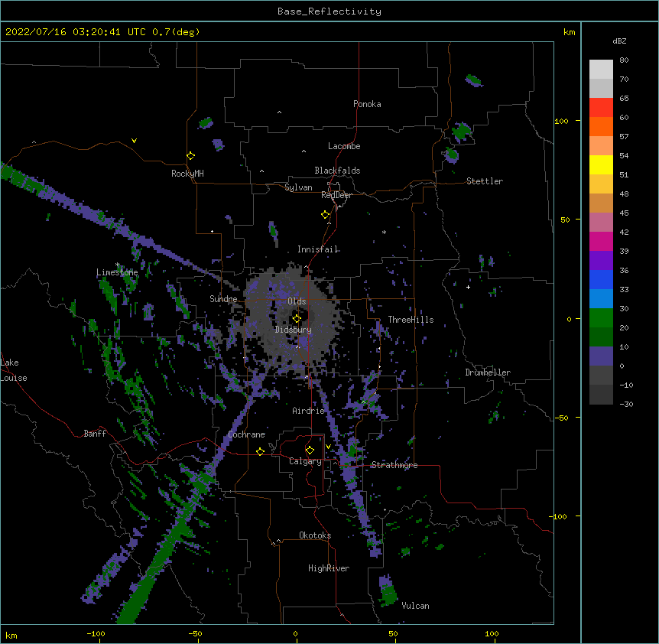Select the RockyMH label
Screen dimensions: 659x644
pyautogui.click(x=187, y=174)
